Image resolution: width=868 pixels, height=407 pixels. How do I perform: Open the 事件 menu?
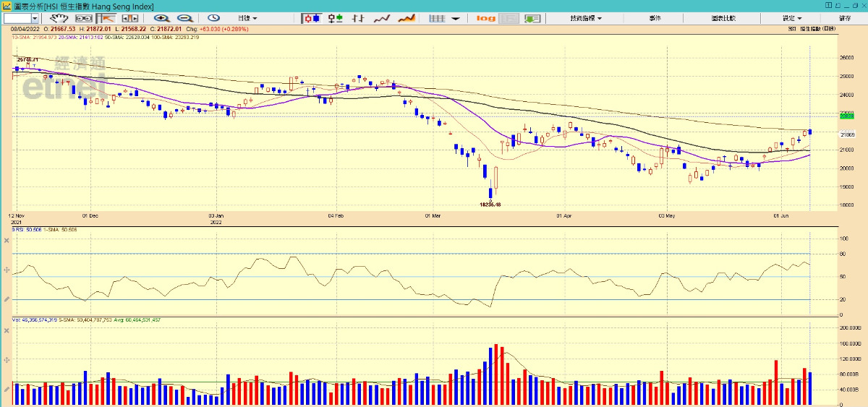655,17
